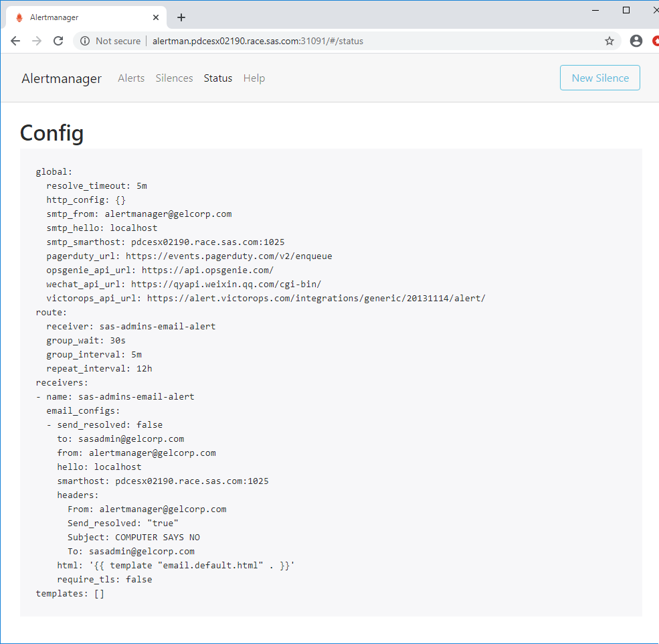Open the Silences navigation item
Viewport: 659px width, 644px height.
point(174,78)
